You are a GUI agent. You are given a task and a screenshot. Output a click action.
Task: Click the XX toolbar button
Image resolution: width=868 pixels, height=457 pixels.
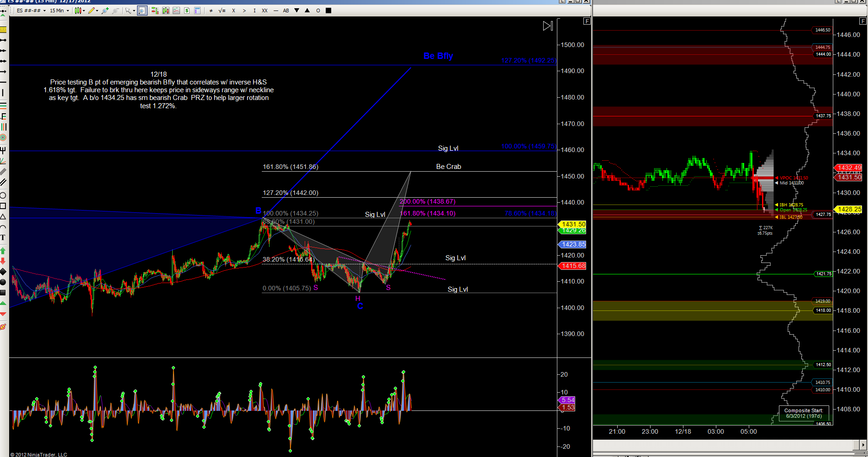(x=265, y=11)
